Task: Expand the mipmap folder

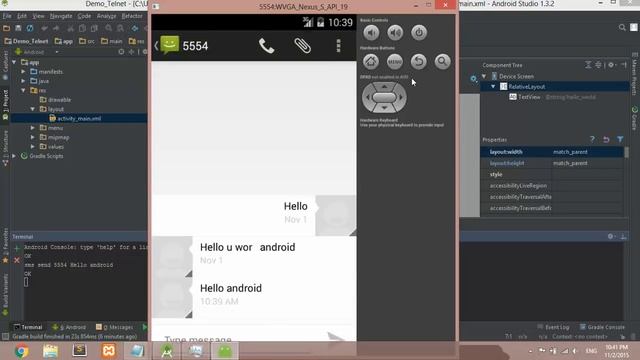Action: (33, 137)
